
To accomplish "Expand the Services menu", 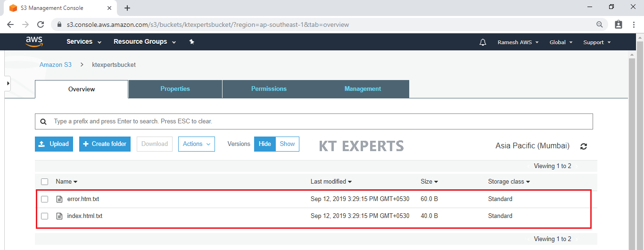I will pos(83,42).
